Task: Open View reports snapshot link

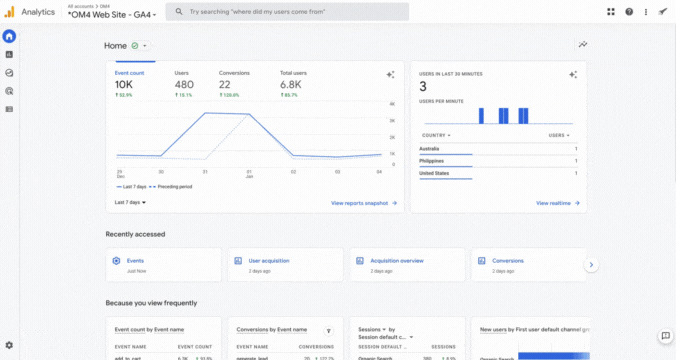Action: pyautogui.click(x=364, y=203)
